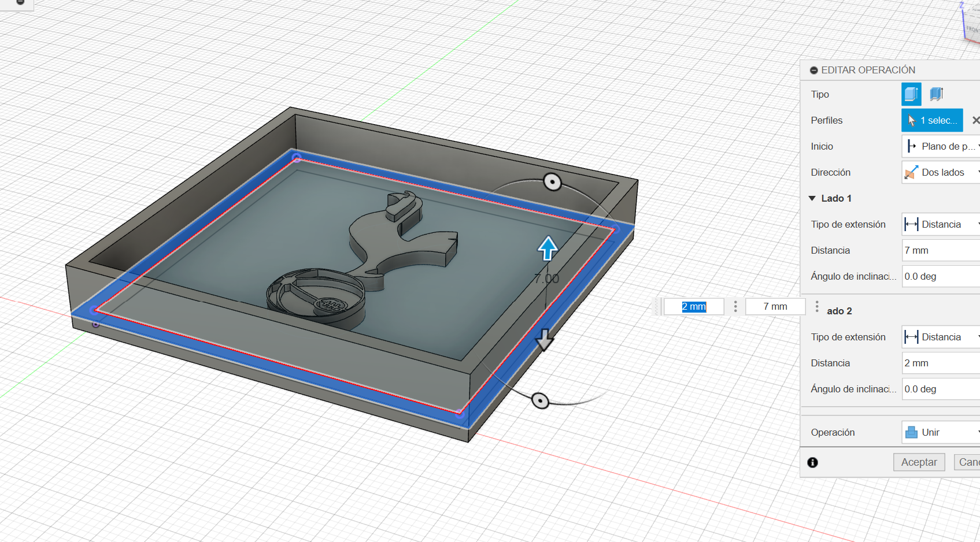Click the floating 2 mm input in the viewport
The height and width of the screenshot is (542, 980).
[x=694, y=306]
